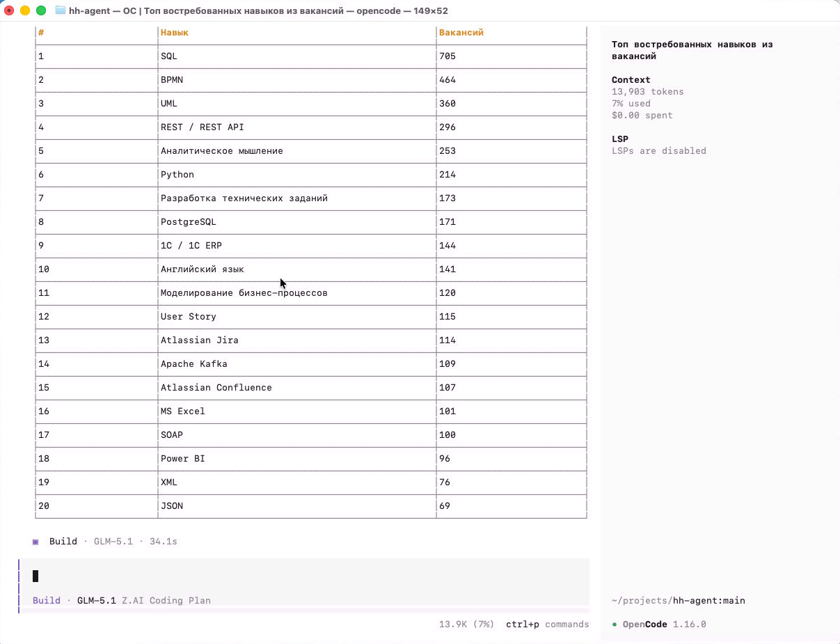Click the Навык column header
Image resolution: width=840 pixels, height=644 pixels.
175,33
